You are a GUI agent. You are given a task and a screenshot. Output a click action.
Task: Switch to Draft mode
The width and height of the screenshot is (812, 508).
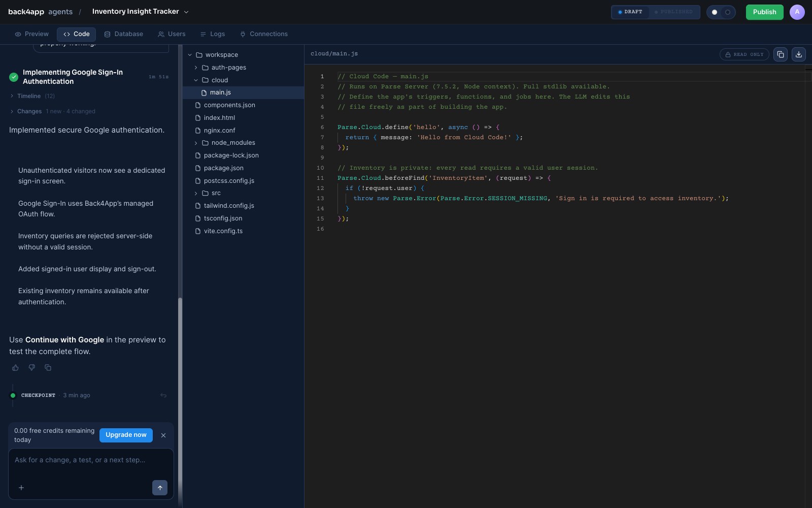[630, 12]
